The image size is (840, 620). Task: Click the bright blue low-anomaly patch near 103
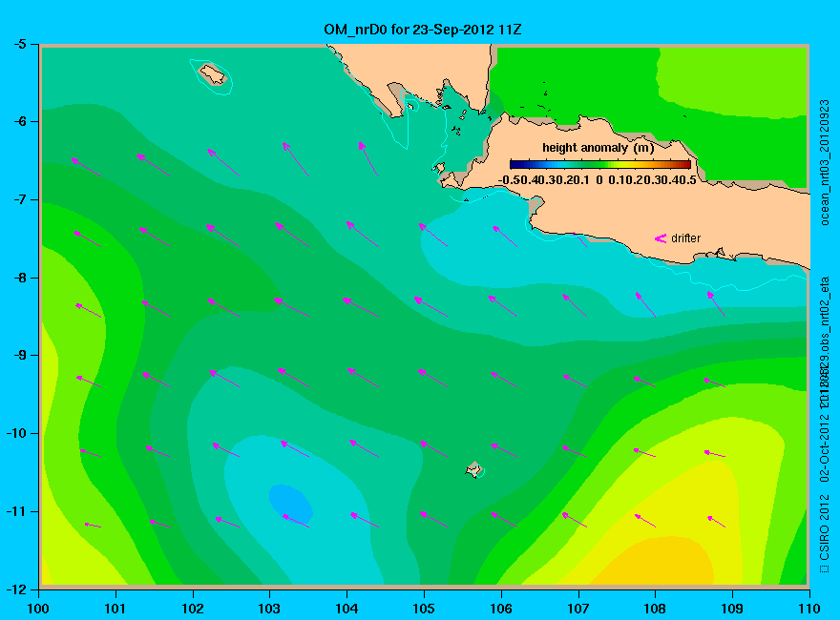tap(290, 503)
